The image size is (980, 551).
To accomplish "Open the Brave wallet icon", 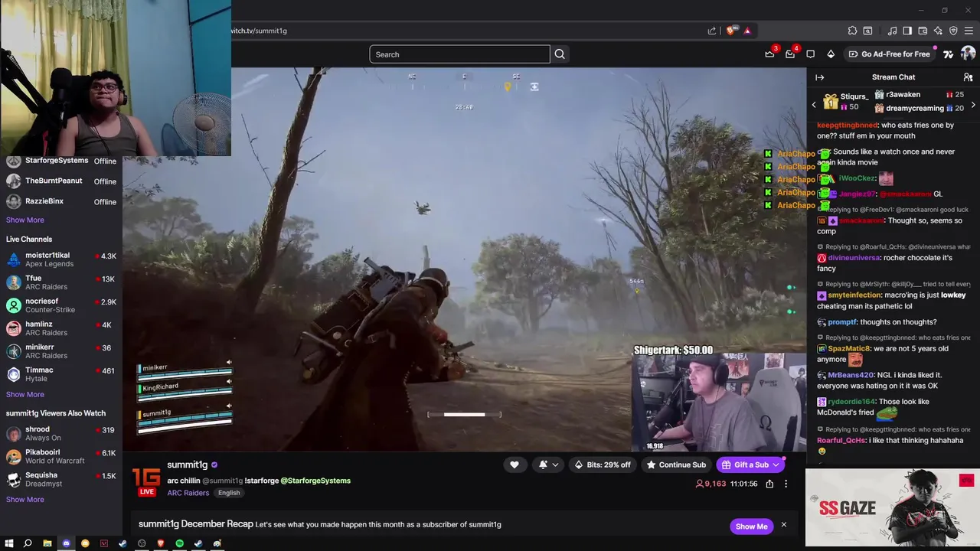I will (923, 31).
